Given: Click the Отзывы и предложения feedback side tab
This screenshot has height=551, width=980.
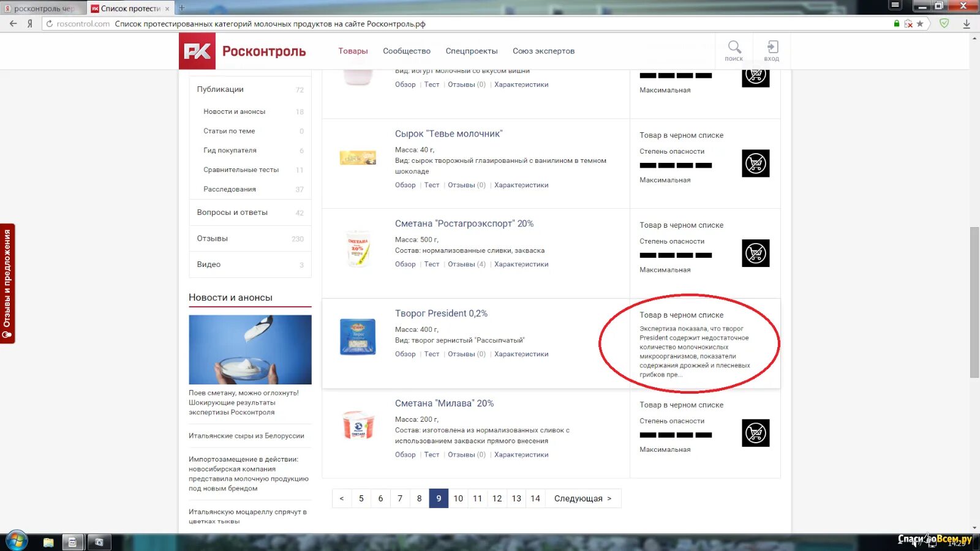Looking at the screenshot, I should tap(7, 283).
